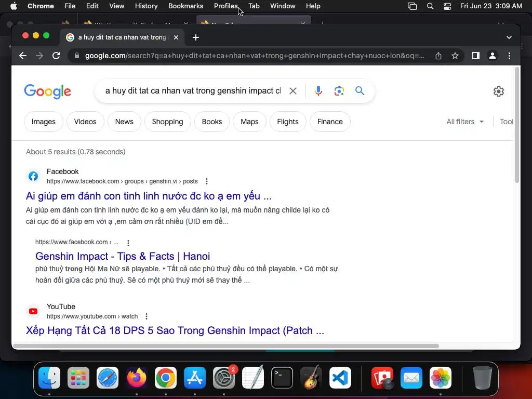Share this page from the address bar
532x399 pixels.
click(438, 56)
